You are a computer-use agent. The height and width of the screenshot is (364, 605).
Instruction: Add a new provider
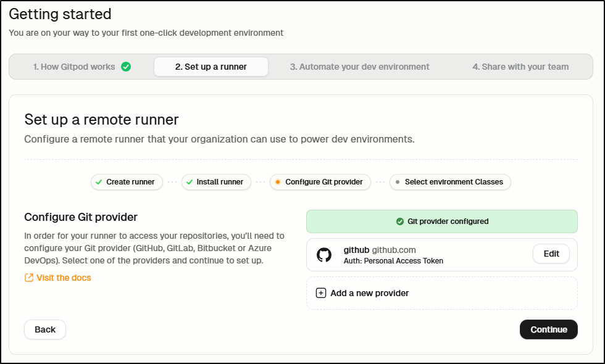click(442, 293)
